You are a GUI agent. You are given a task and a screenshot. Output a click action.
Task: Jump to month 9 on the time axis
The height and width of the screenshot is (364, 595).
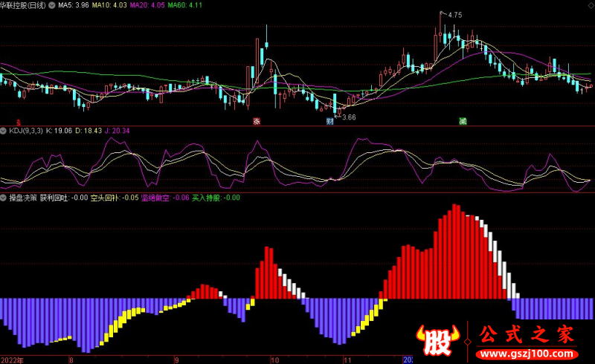[x=176, y=360]
